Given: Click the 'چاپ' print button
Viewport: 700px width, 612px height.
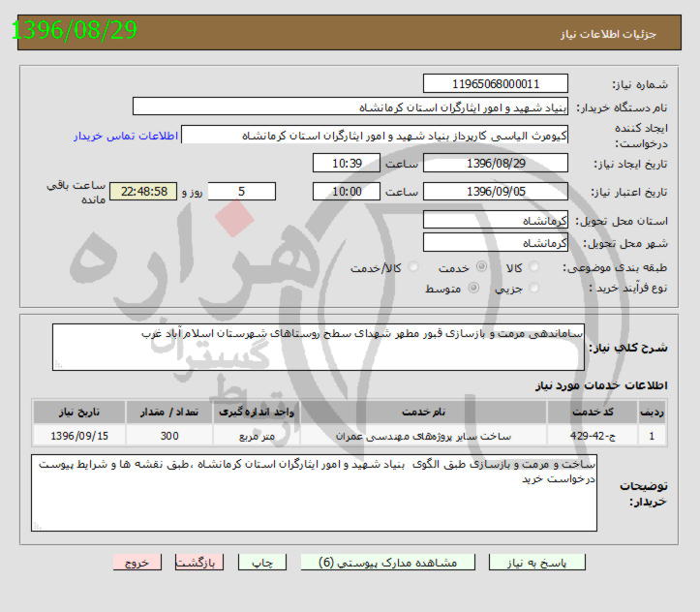Looking at the screenshot, I should pos(262,563).
